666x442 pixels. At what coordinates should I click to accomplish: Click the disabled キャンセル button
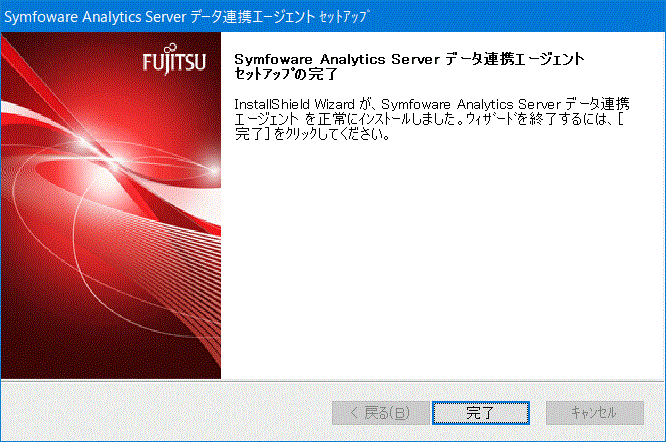click(x=595, y=412)
